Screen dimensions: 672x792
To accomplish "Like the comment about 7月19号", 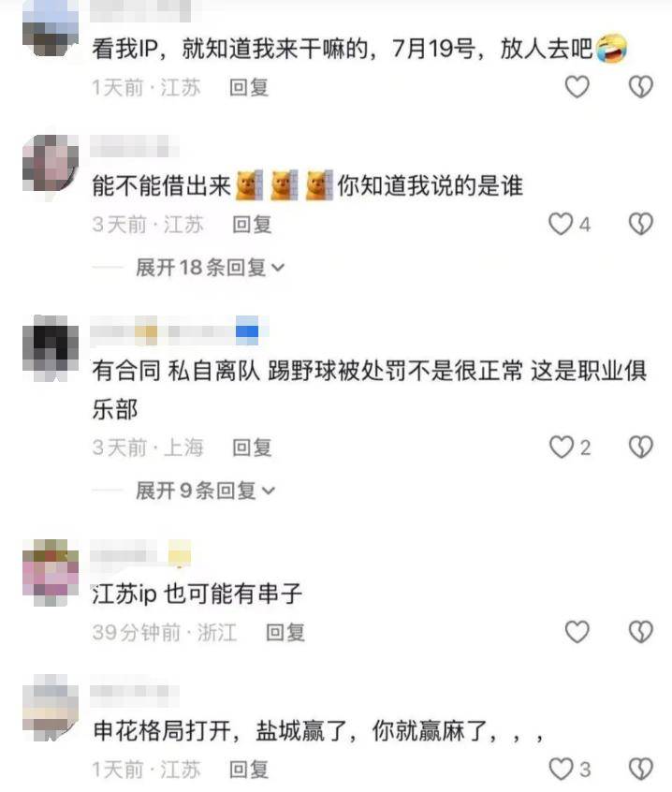I will tap(577, 87).
